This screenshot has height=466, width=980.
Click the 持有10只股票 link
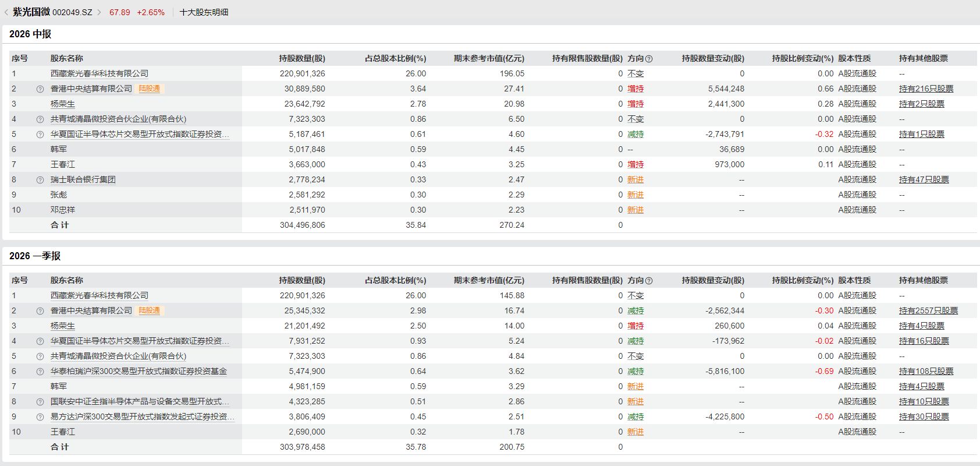coord(924,401)
